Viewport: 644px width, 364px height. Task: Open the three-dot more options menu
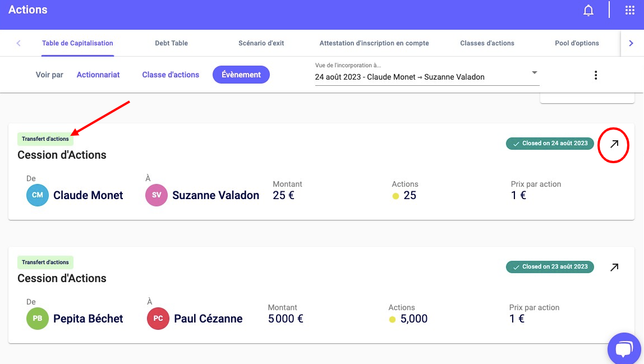point(596,75)
